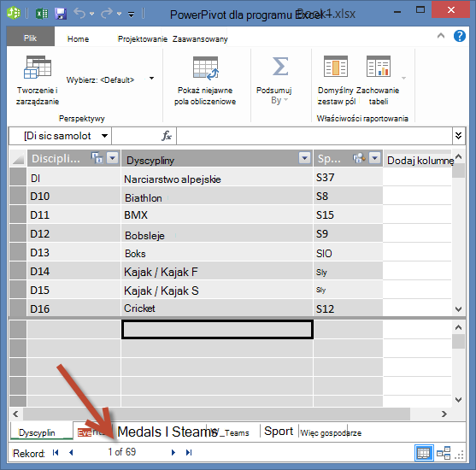Click Pokaż niejawne pola obliczeniowe icon
Screen dimensions: 476x470
(x=205, y=68)
